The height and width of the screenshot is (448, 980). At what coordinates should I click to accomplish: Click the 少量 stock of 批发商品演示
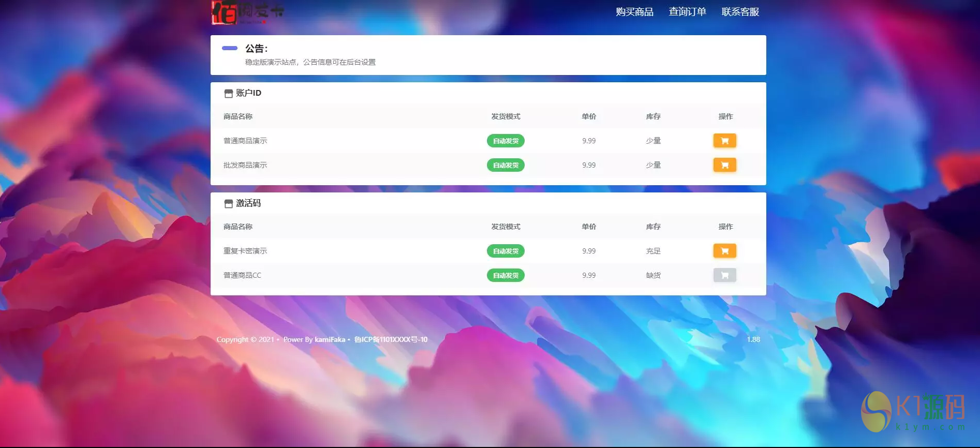click(653, 165)
